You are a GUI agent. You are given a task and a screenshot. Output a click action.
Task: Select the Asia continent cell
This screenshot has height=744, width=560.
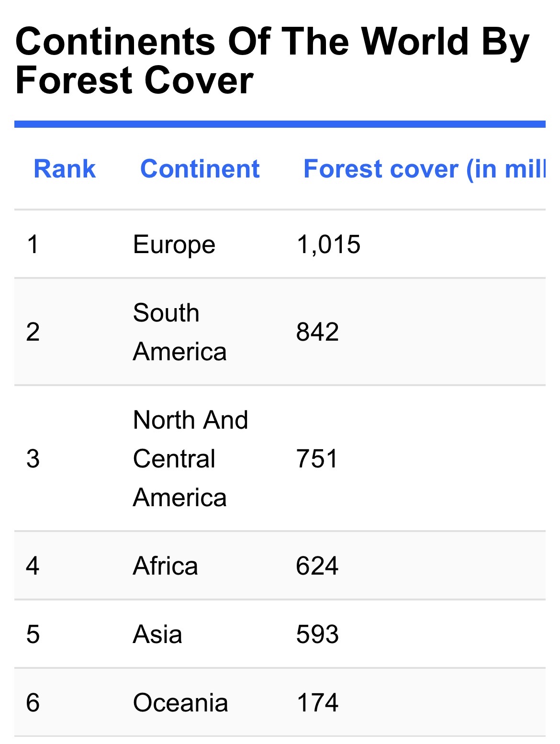click(x=157, y=634)
